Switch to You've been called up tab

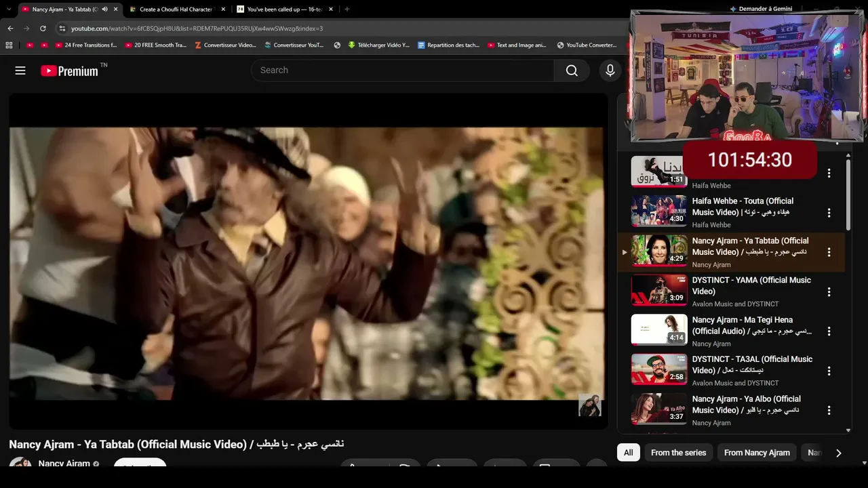[285, 9]
